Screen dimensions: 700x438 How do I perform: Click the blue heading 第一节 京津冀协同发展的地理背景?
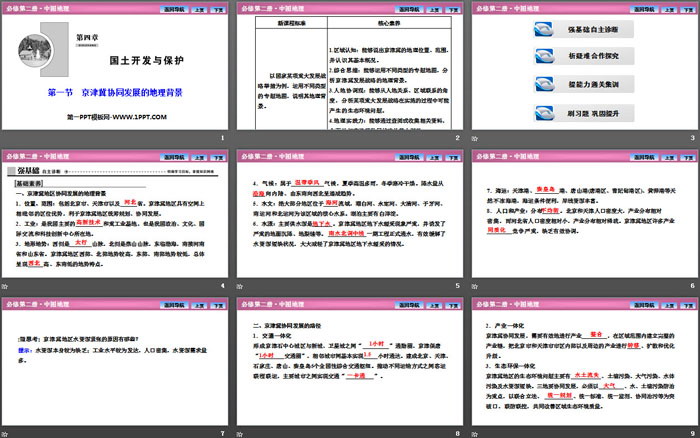[x=115, y=92]
